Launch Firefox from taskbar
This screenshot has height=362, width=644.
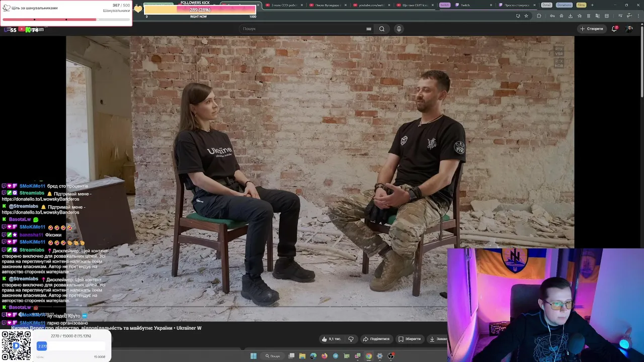tap(325, 356)
